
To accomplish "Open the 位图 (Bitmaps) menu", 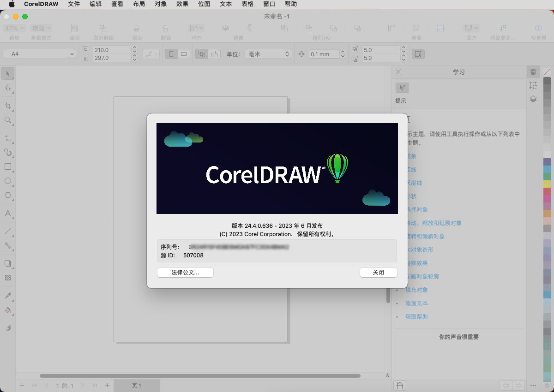I will (x=204, y=4).
